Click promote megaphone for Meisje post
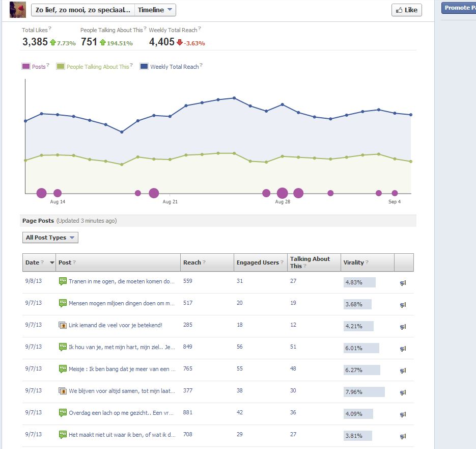The height and width of the screenshot is (449, 476). [403, 371]
